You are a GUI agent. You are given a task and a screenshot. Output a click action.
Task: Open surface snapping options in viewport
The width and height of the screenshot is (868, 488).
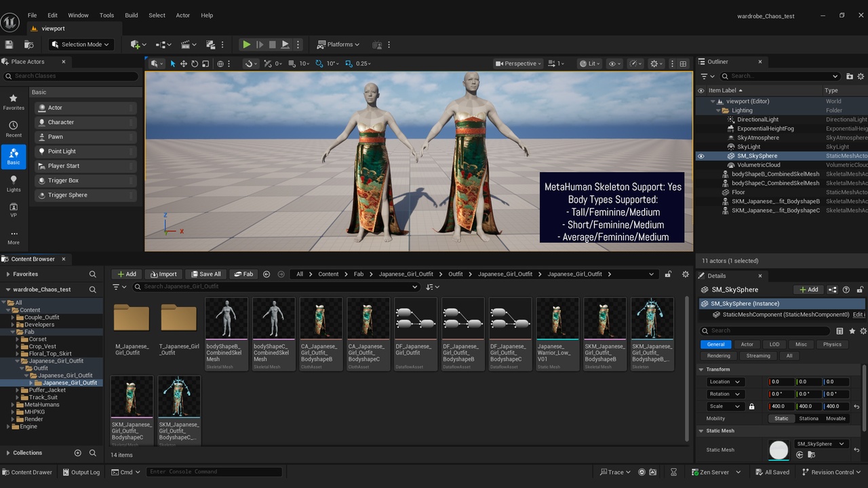coord(250,64)
